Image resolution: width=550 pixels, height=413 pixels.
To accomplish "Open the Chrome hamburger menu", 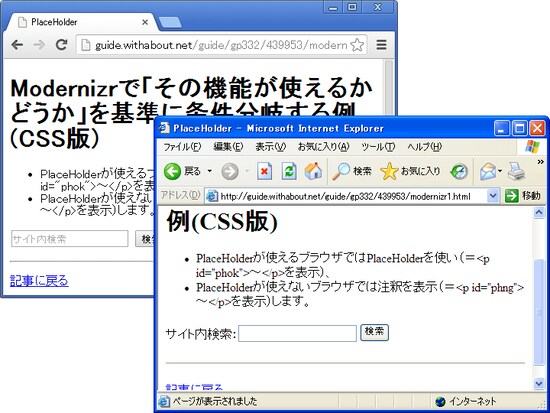I will tap(381, 45).
